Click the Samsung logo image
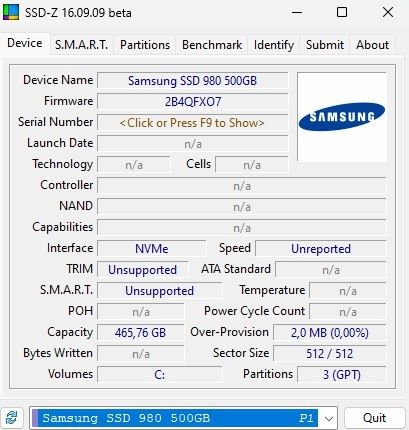This screenshot has height=430, width=409. point(342,117)
